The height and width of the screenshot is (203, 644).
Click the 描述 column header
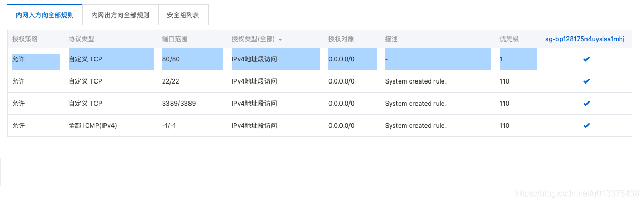pos(392,39)
